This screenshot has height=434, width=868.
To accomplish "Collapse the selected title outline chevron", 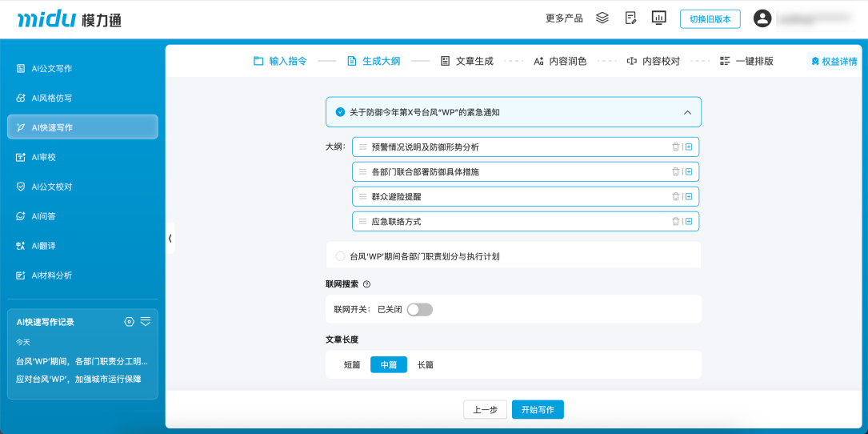I will pyautogui.click(x=687, y=113).
